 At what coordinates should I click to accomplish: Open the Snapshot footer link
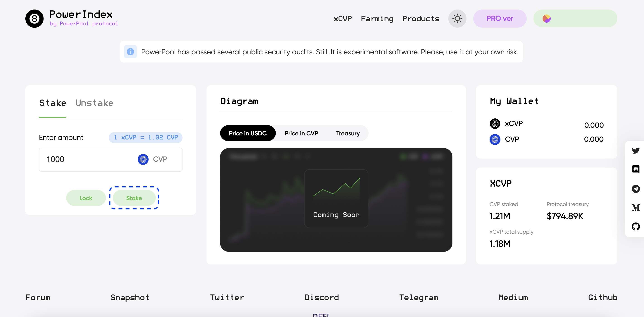(130, 297)
